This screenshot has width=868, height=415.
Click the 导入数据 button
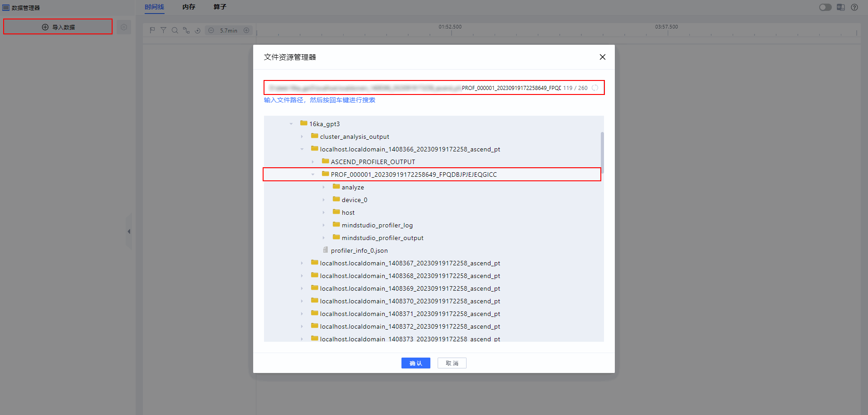pyautogui.click(x=58, y=27)
